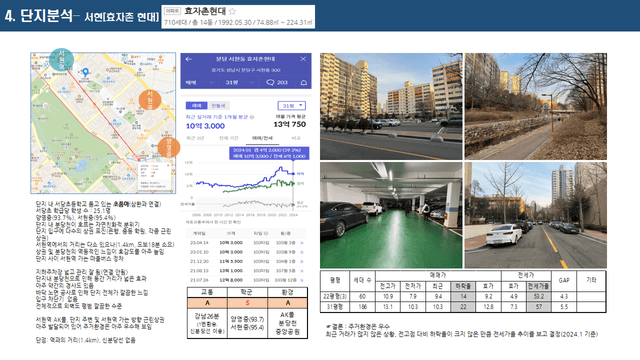
Task: Open the notification bell icon
Action: click(x=304, y=82)
